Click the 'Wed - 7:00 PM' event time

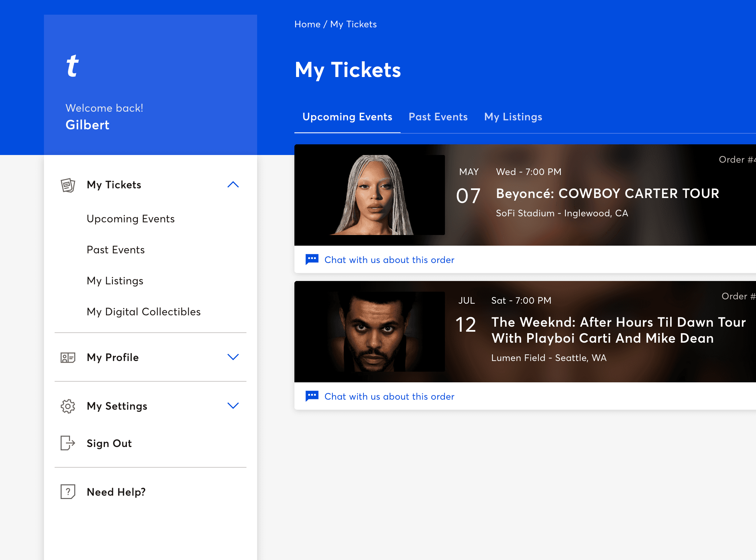point(529,172)
